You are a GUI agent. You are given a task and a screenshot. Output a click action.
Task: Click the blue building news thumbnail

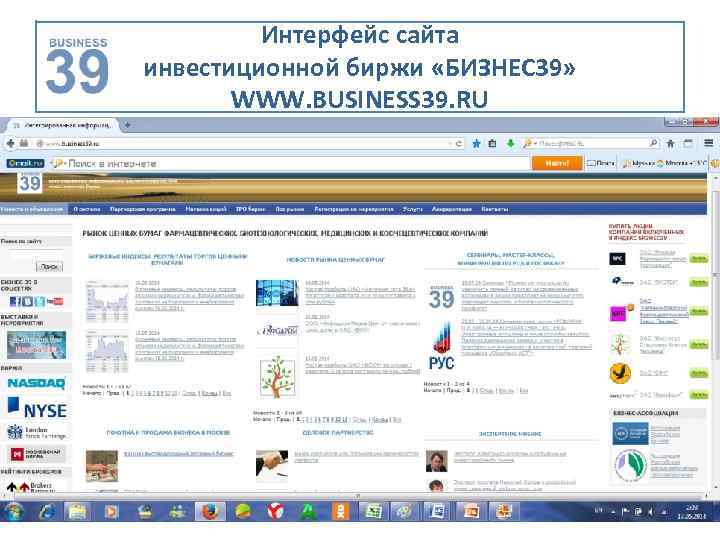277,293
